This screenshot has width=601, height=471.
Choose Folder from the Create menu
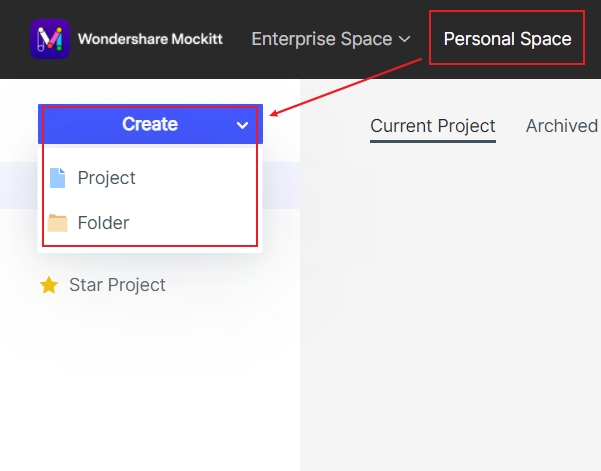tap(103, 223)
